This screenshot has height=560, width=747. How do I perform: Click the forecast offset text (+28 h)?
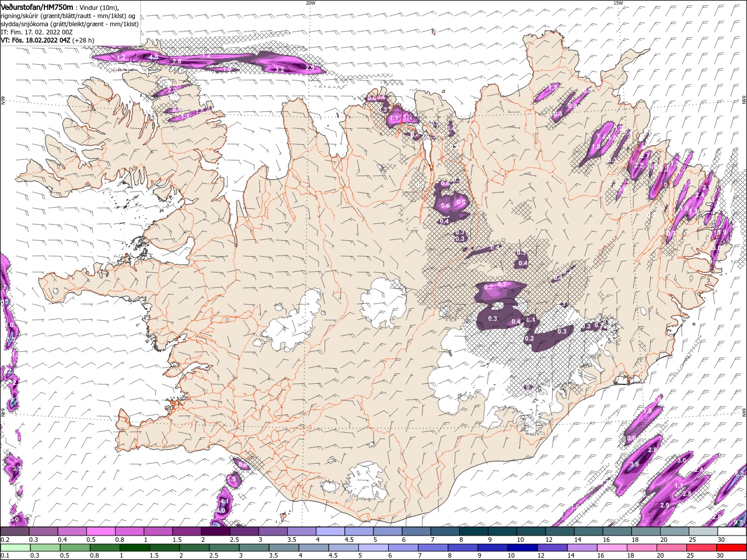[x=83, y=40]
